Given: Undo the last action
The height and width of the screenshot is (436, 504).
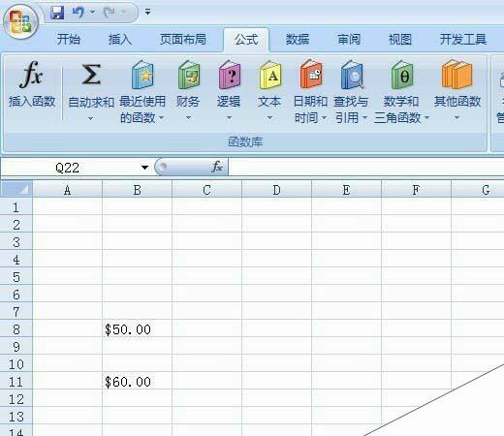Looking at the screenshot, I should point(79,13).
